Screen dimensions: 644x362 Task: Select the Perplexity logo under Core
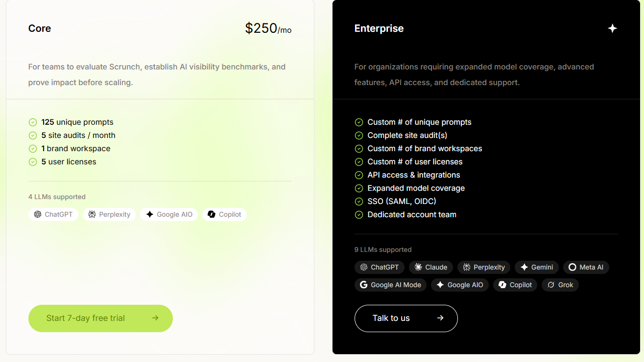tap(92, 214)
